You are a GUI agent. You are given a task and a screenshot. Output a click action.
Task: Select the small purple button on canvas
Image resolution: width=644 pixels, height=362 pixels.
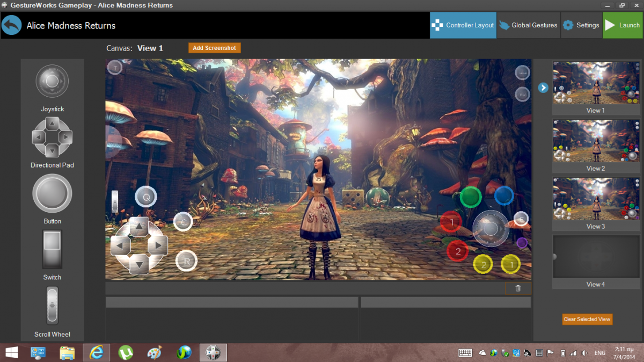tap(522, 243)
